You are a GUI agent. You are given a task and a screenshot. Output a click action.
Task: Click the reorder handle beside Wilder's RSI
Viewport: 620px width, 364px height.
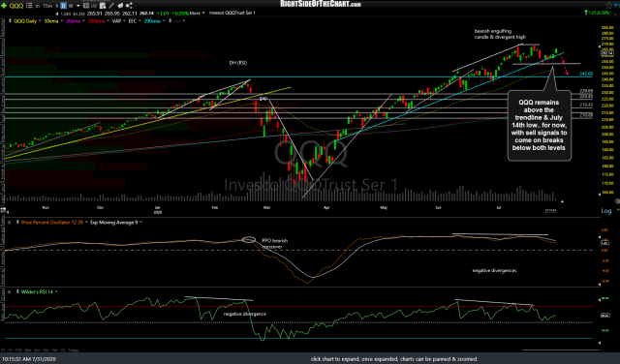17,292
